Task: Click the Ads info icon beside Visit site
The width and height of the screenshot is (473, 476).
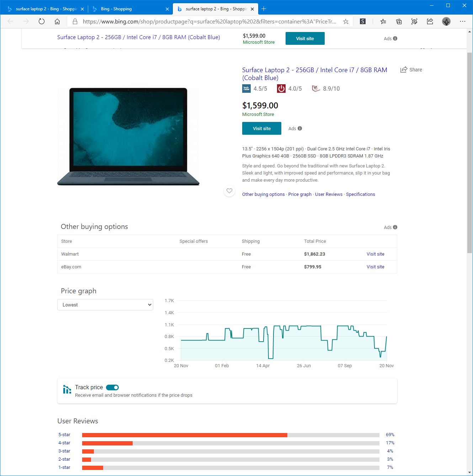Action: [300, 128]
